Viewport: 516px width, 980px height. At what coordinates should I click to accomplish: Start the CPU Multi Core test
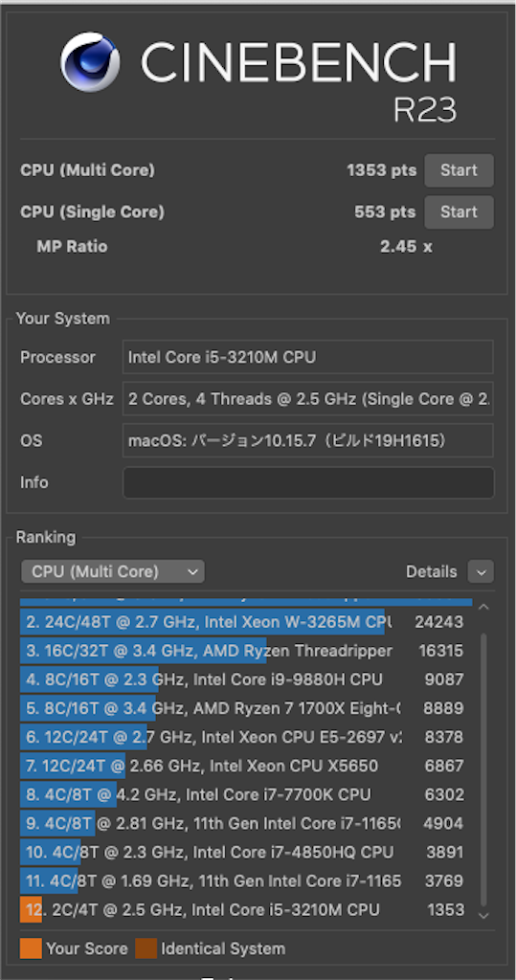460,170
